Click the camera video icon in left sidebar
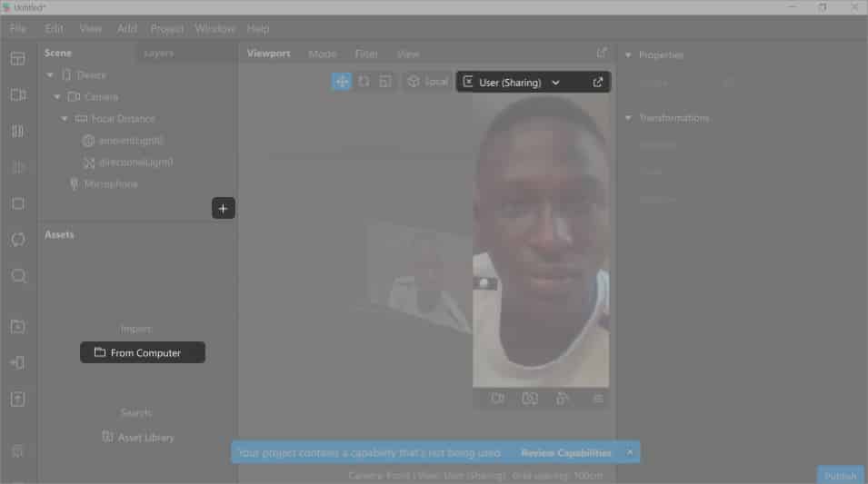The width and height of the screenshot is (868, 484). pos(18,95)
